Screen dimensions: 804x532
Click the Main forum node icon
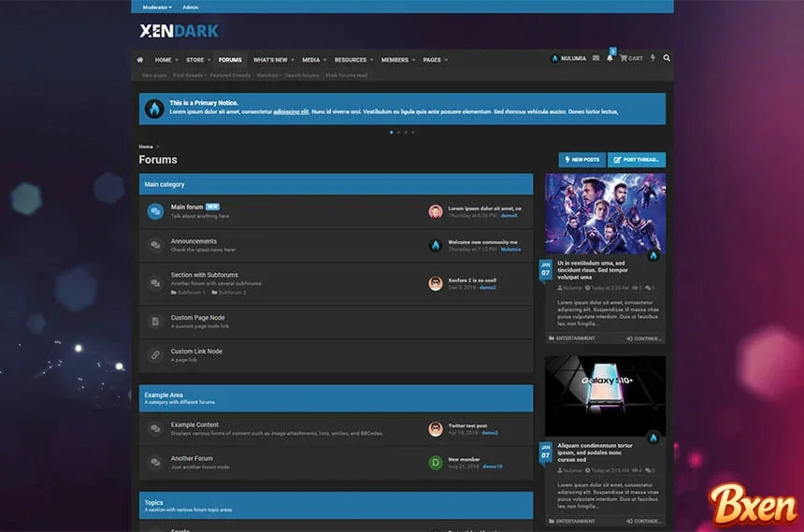155,211
